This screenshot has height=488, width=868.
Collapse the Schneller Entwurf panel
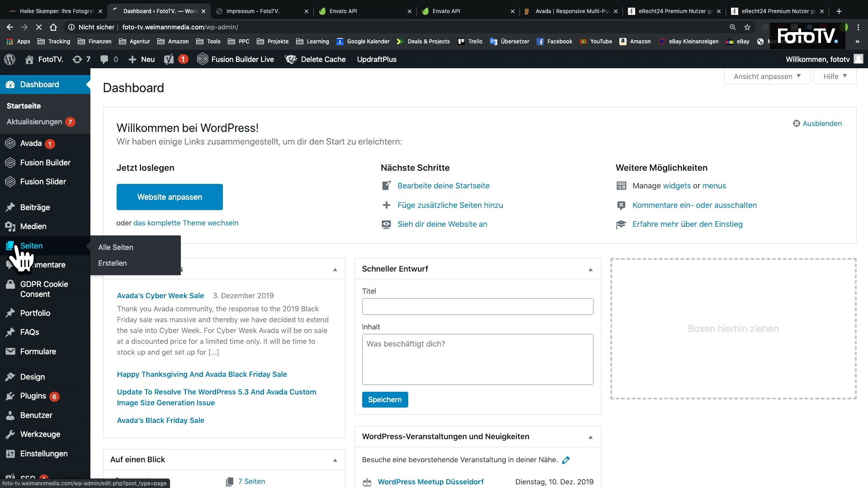(x=590, y=269)
